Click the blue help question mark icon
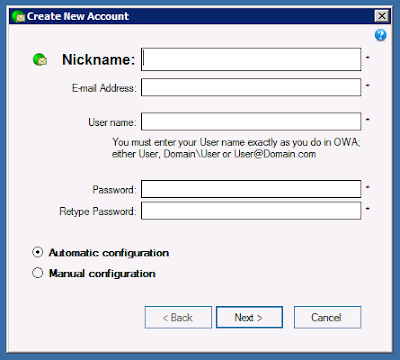The width and height of the screenshot is (400, 360). tap(380, 35)
